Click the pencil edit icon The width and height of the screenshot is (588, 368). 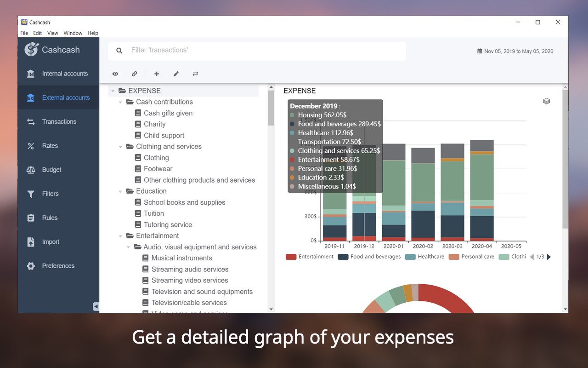[x=176, y=74]
